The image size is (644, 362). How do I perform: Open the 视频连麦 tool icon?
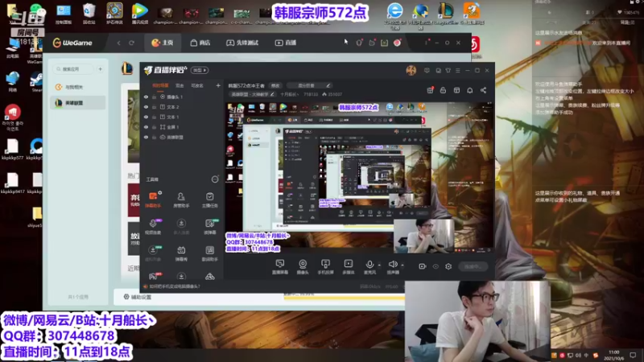pos(153,226)
